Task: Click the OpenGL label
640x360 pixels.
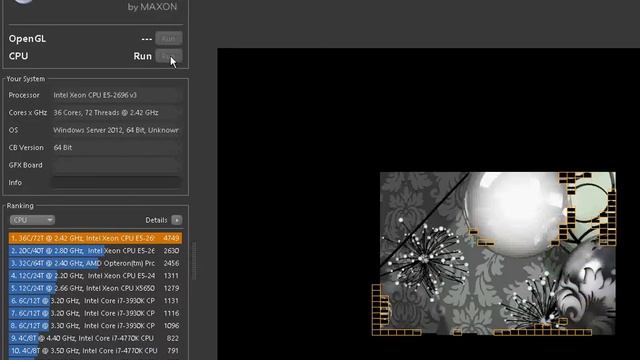Action: tap(27, 39)
